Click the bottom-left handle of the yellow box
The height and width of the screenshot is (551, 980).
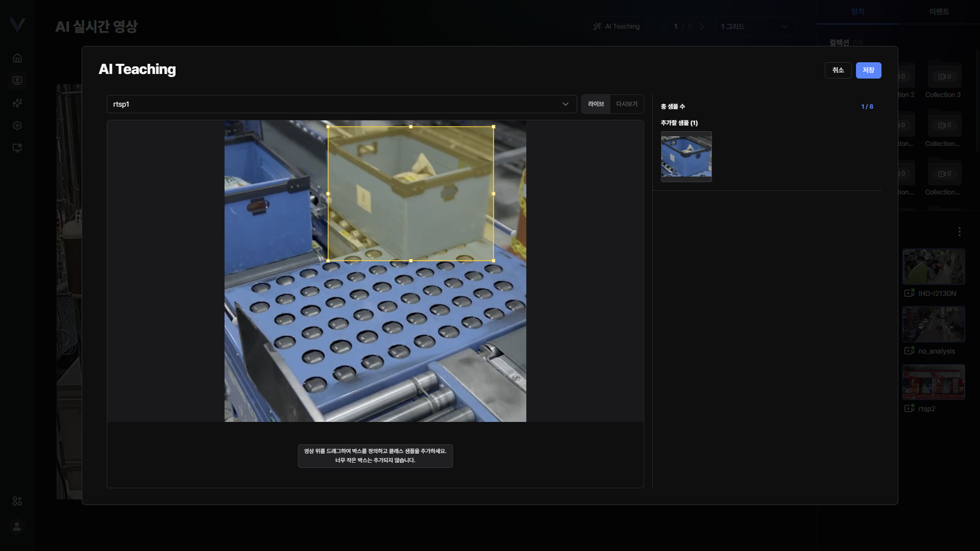coord(328,261)
